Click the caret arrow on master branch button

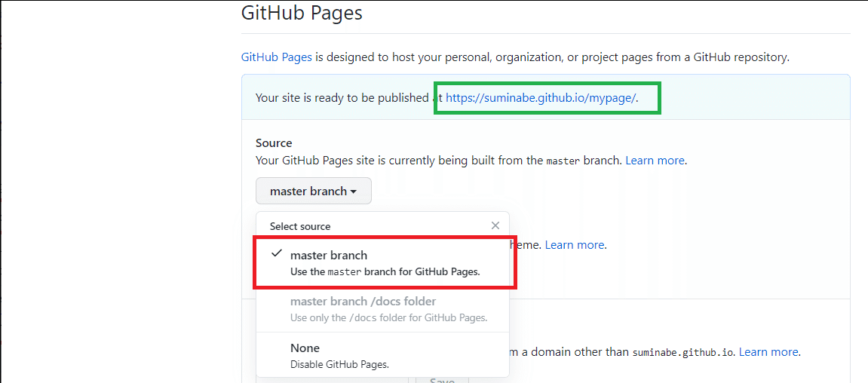click(353, 191)
